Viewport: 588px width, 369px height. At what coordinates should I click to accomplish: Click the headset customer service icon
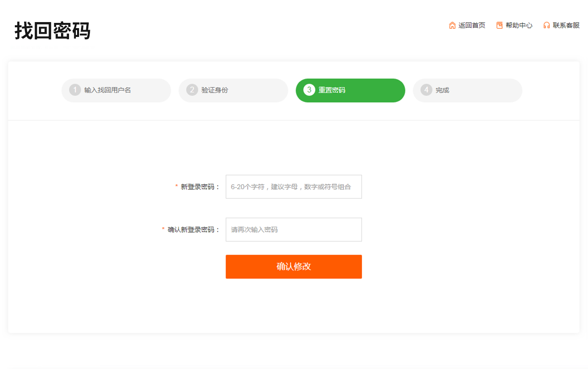point(546,25)
